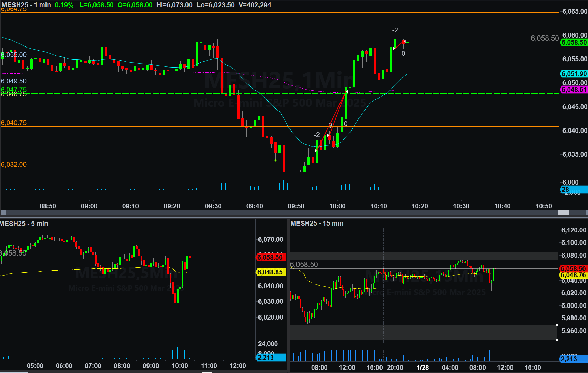This screenshot has width=588, height=373.
Task: Click the 1 min chart horizontal scrollbar thumb
Action: (x=563, y=213)
